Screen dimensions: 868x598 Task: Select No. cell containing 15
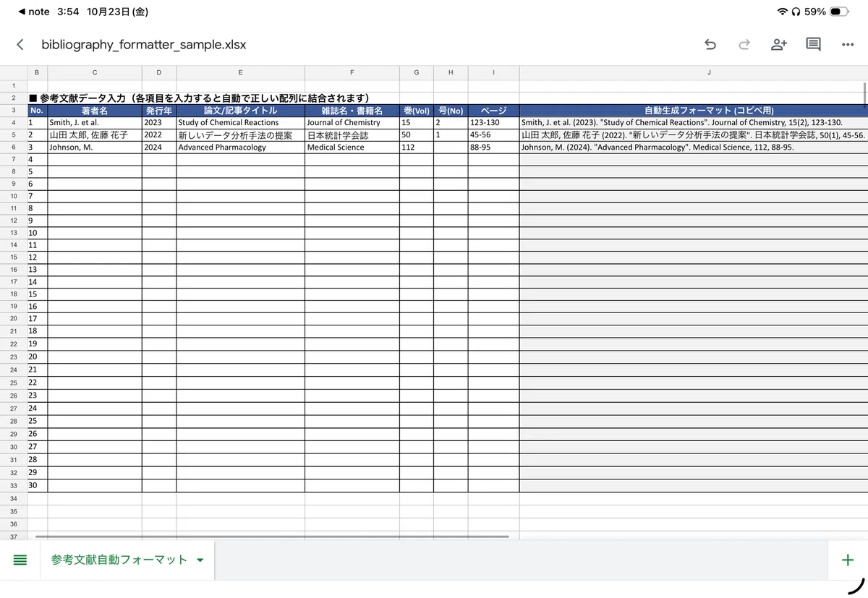pos(37,294)
